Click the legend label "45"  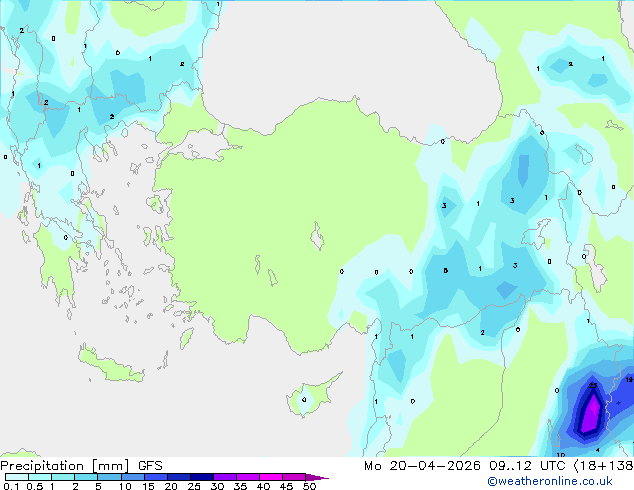(x=286, y=486)
